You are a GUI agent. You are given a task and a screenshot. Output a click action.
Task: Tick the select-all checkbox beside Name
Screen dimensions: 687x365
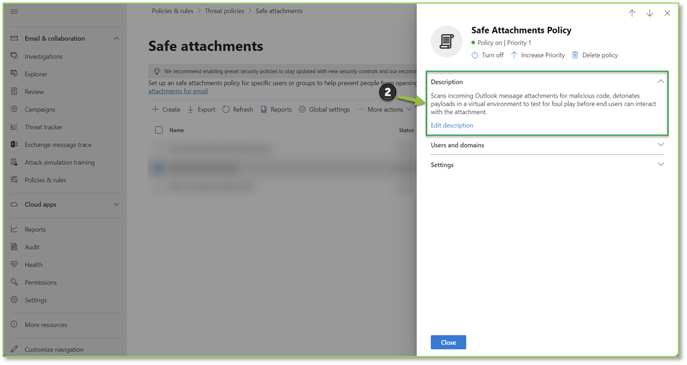(x=159, y=130)
